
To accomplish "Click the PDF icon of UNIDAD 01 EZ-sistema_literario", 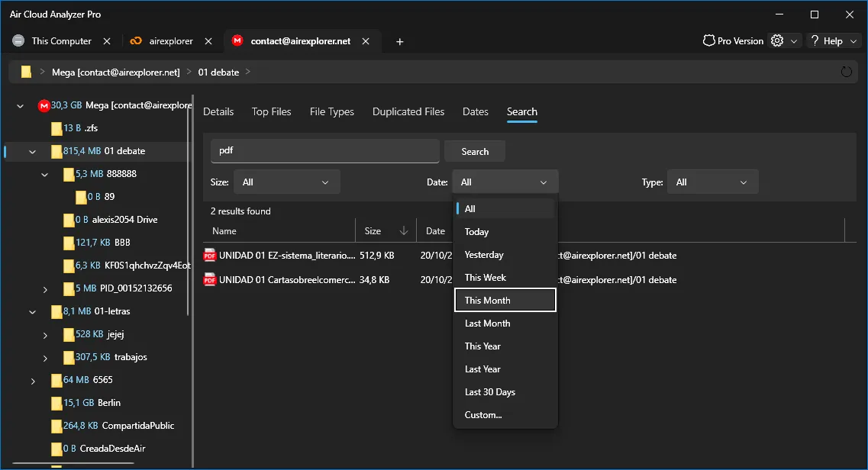I will click(x=209, y=255).
